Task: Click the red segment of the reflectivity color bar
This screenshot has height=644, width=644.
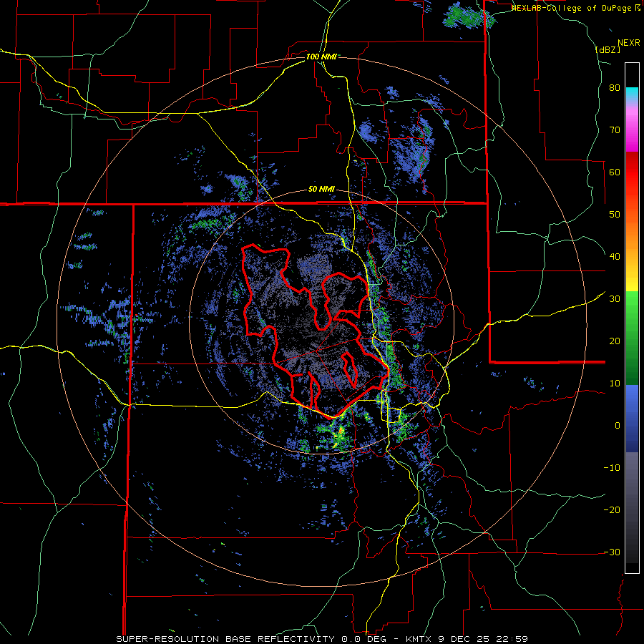Action: click(x=632, y=172)
